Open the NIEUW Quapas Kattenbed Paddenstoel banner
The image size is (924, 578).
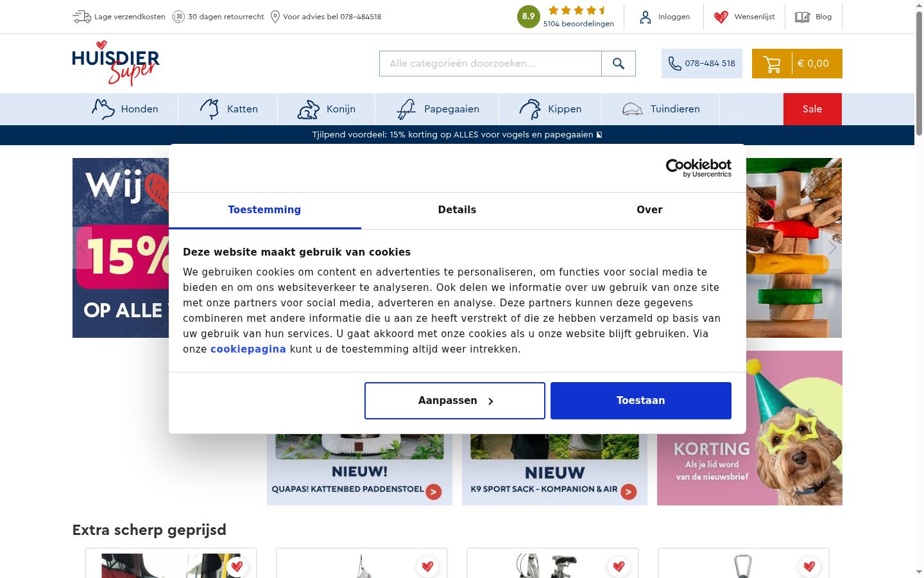click(x=359, y=470)
